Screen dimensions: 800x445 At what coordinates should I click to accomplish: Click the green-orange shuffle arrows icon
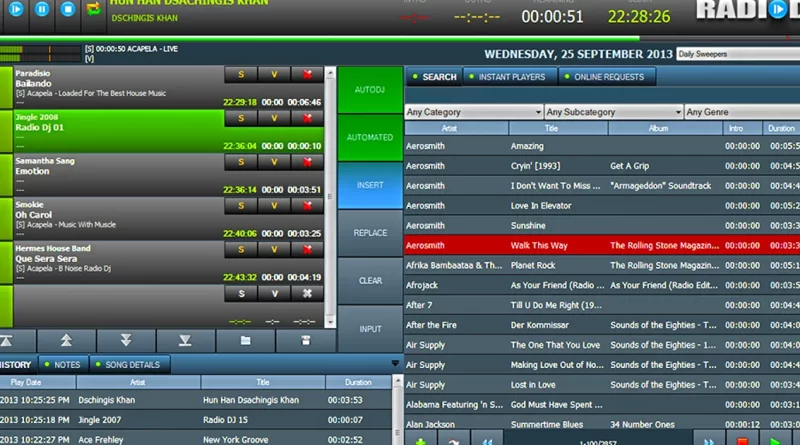tap(93, 9)
